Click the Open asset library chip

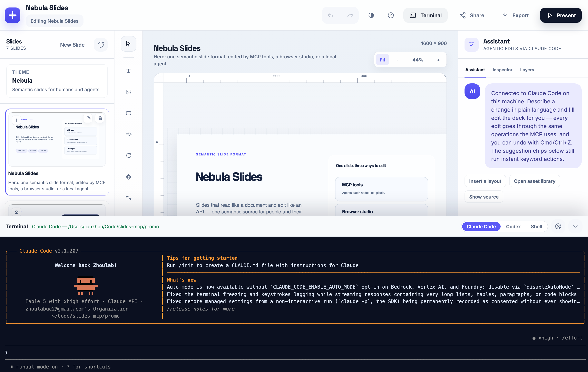coord(534,181)
